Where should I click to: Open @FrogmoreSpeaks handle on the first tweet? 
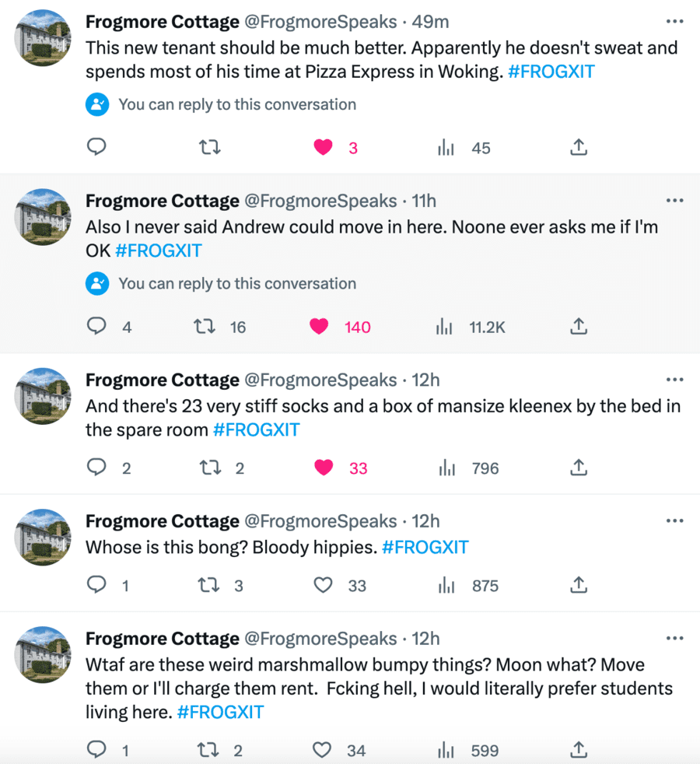click(320, 22)
